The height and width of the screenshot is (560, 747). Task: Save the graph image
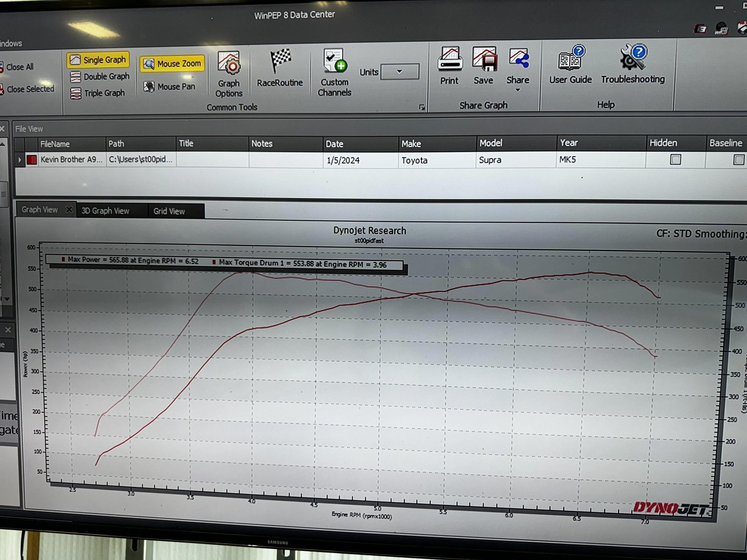pyautogui.click(x=484, y=66)
